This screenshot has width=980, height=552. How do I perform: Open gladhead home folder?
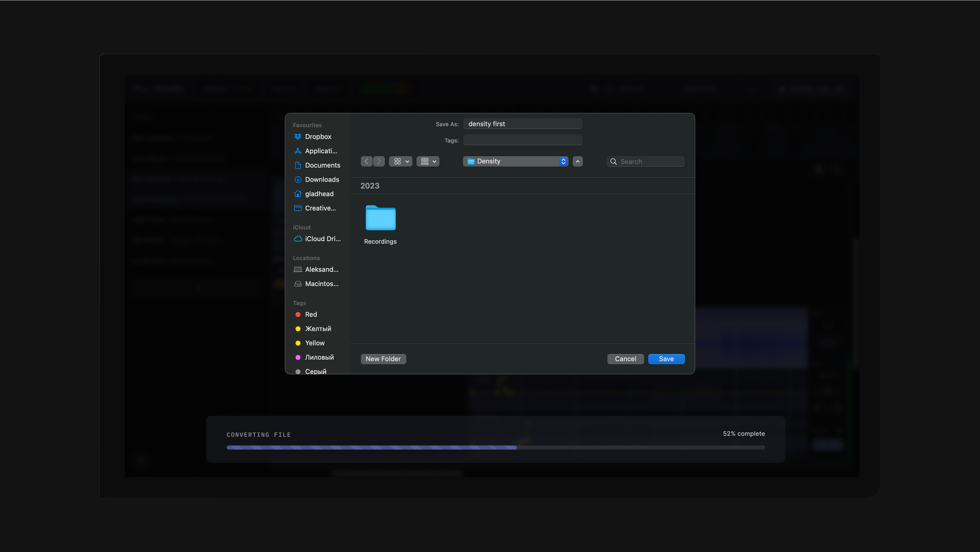(x=319, y=194)
